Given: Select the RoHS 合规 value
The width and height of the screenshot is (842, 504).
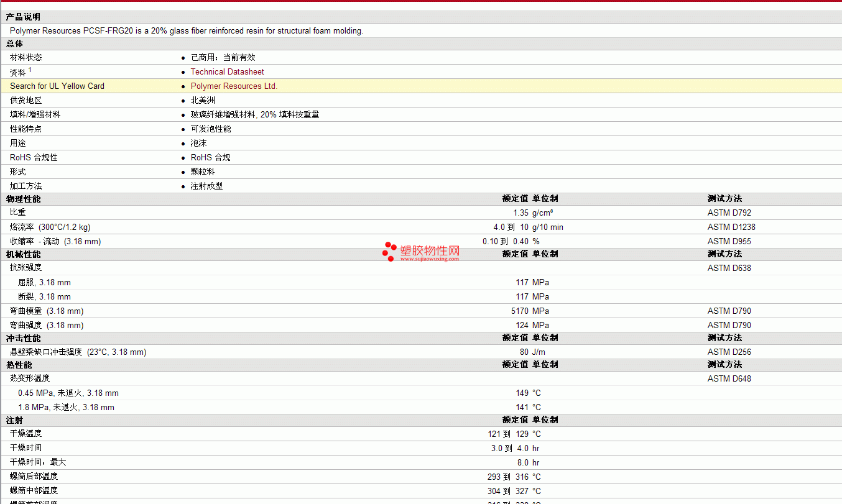Looking at the screenshot, I should [x=210, y=157].
